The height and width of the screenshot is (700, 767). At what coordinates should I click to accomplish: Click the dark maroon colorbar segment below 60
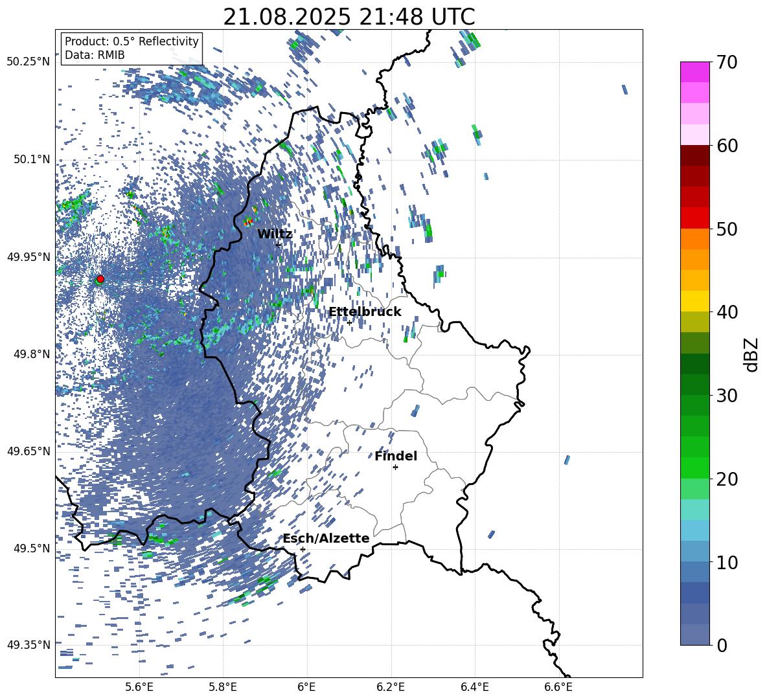click(694, 155)
